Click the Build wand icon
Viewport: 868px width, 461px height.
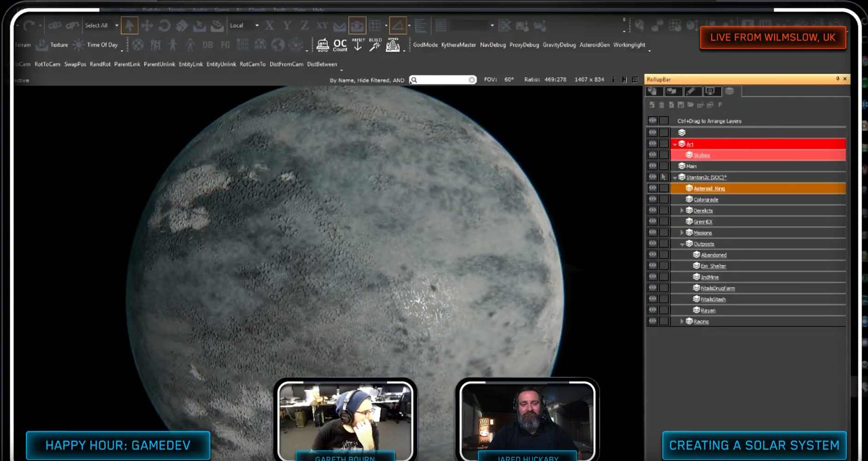[375, 45]
